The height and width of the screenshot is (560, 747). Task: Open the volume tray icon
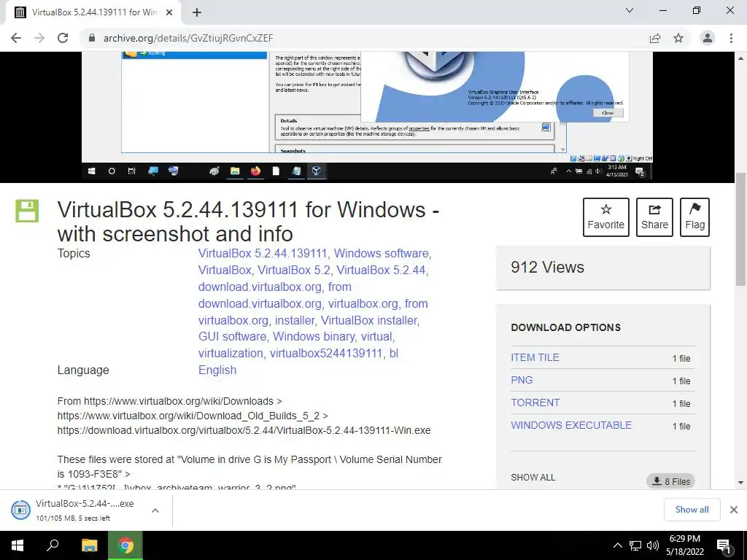[x=653, y=545]
